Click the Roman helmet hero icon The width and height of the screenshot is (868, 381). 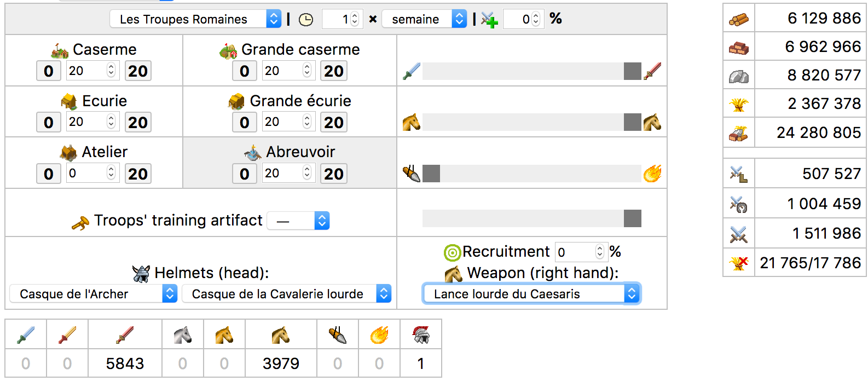(x=420, y=334)
